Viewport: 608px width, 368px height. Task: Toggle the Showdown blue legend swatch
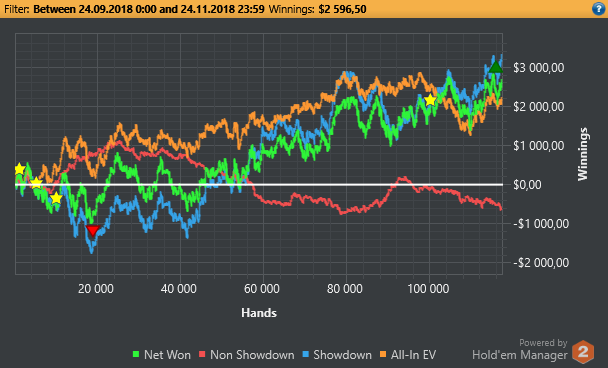(x=306, y=354)
